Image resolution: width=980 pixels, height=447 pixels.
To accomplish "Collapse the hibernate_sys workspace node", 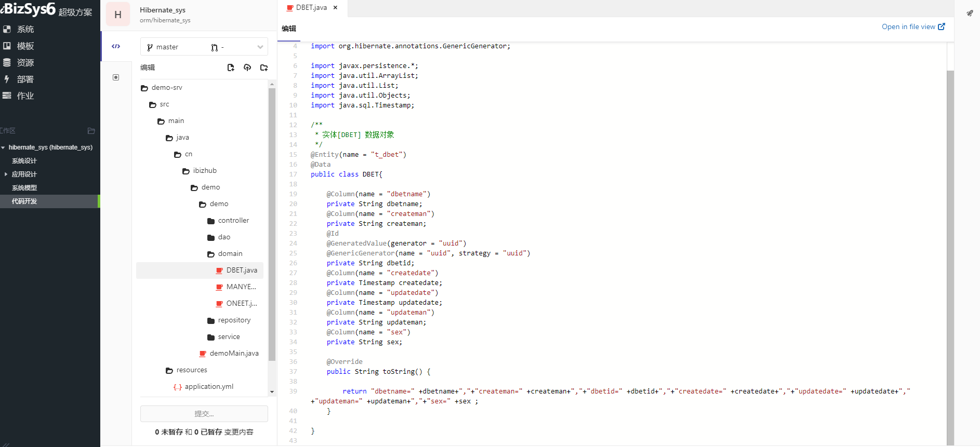I will coord(3,147).
